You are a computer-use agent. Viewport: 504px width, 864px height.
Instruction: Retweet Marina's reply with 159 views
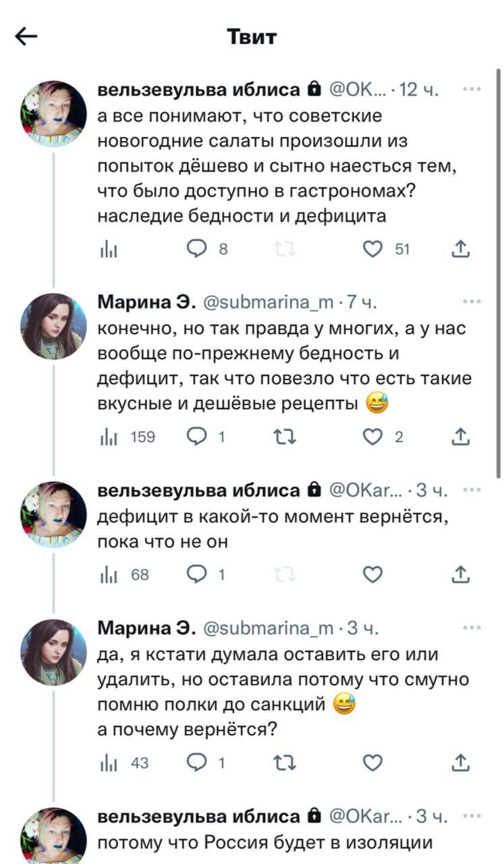(x=287, y=437)
